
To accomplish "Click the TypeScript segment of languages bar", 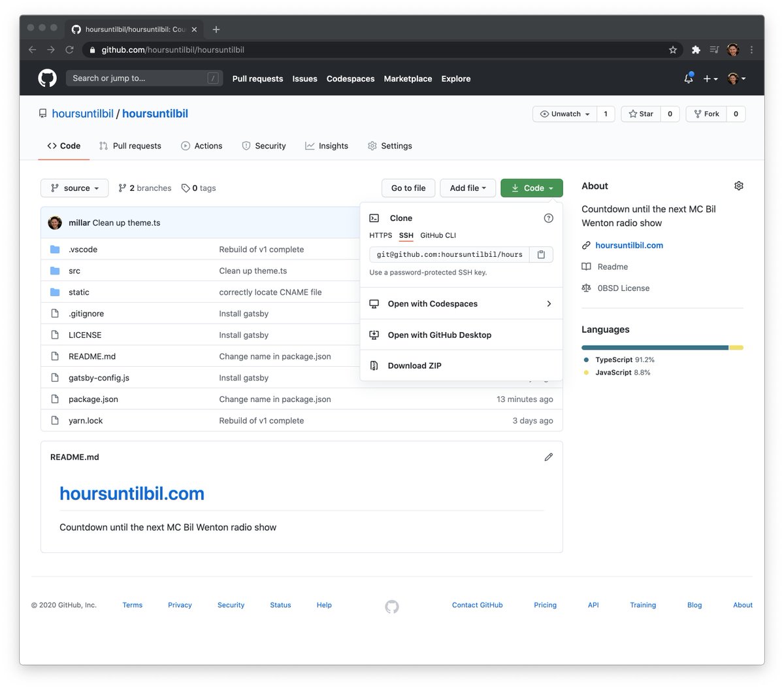I will pos(655,348).
